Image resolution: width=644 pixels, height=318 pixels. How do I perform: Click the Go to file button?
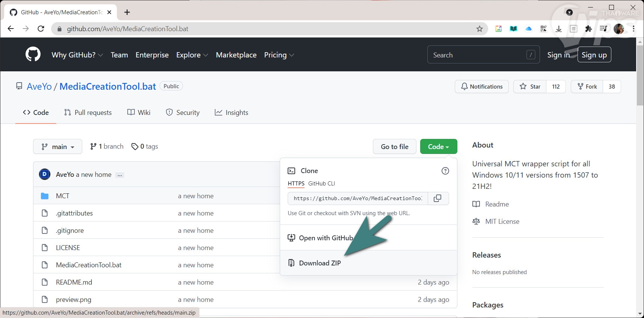click(x=394, y=146)
